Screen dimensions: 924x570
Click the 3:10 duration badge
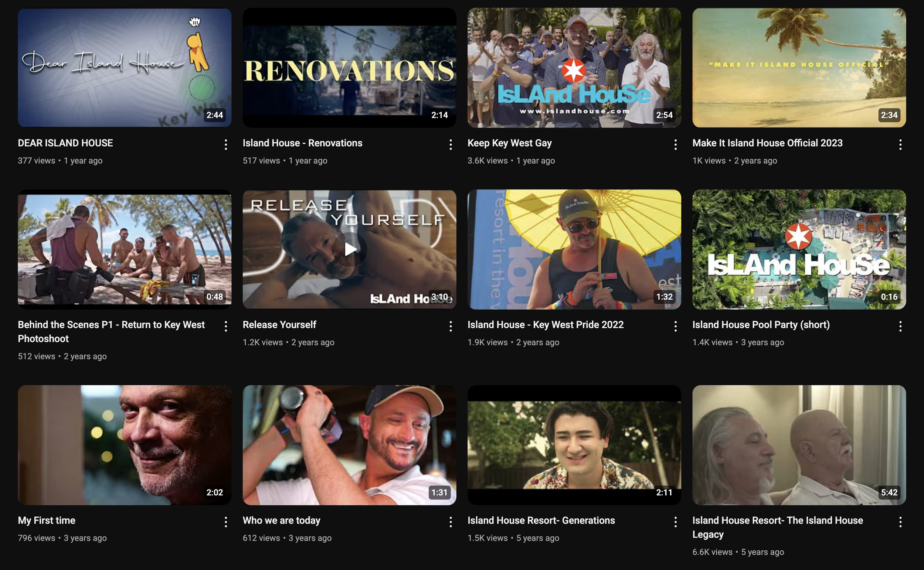tap(439, 297)
